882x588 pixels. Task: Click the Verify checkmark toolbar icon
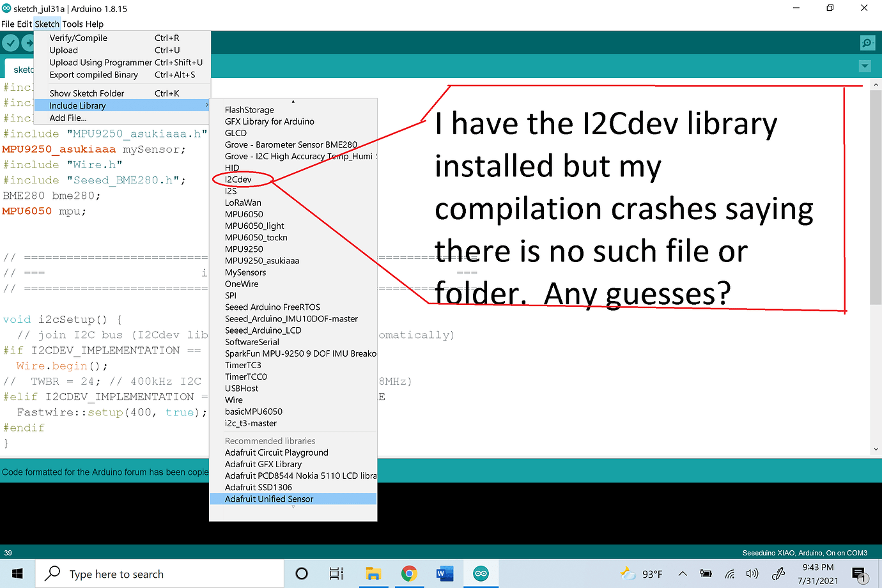(10, 43)
